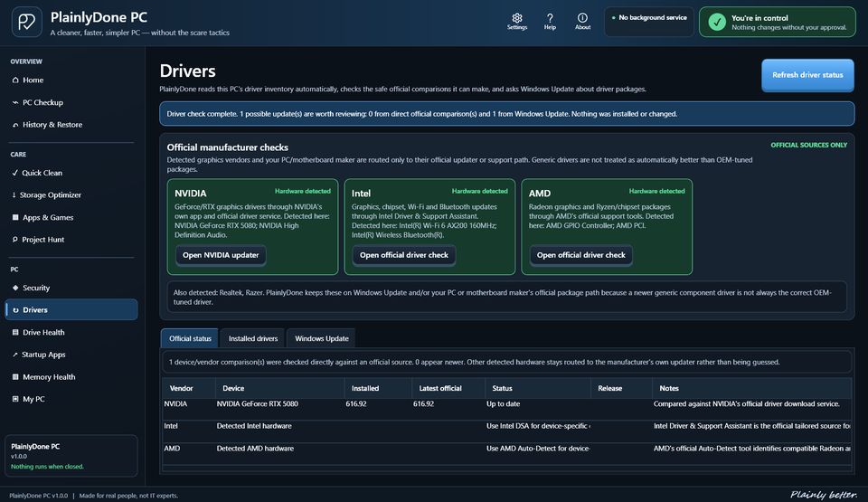Select Detected Intel hardware cell

(254, 426)
